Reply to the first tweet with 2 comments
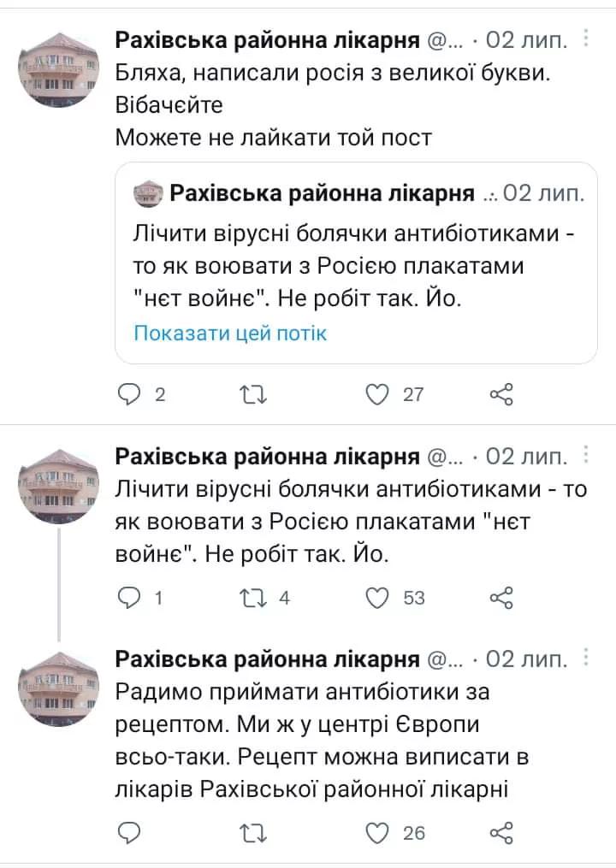Screen dimensions: 616x868 pyautogui.click(x=128, y=394)
